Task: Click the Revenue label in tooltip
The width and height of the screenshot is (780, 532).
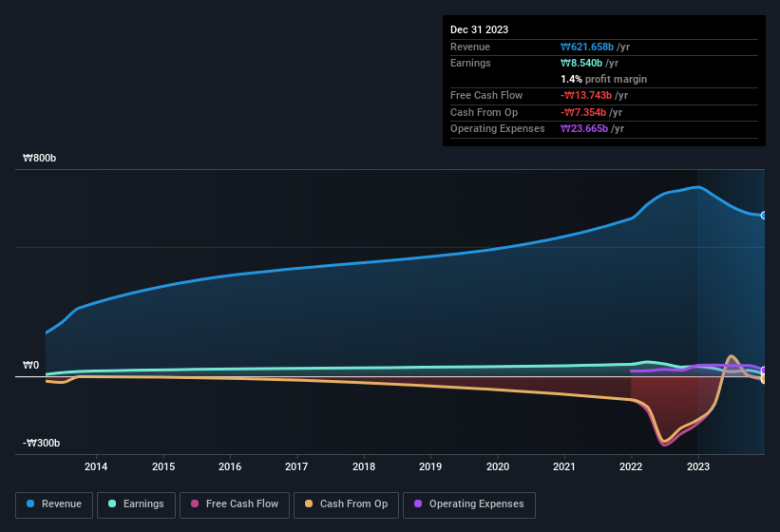Action: [x=470, y=47]
